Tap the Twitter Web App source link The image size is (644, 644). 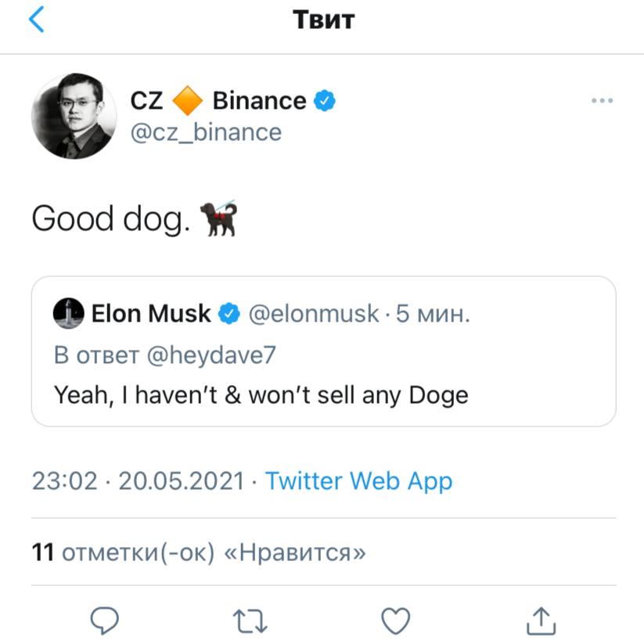[x=358, y=480]
